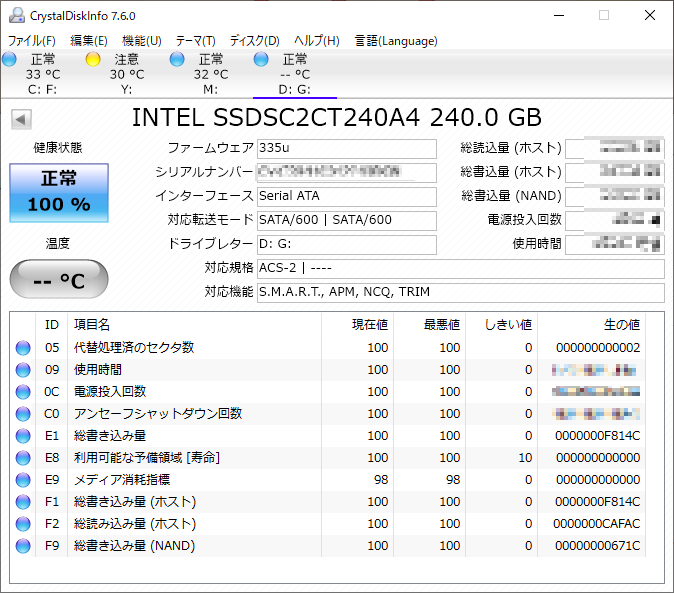Image resolution: width=674 pixels, height=593 pixels.
Task: Select row 利用可能な予備領域 [寿命]
Action: (x=327, y=458)
